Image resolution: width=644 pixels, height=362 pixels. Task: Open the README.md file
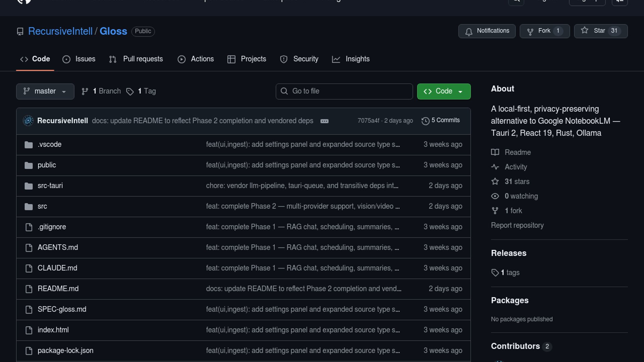58,289
